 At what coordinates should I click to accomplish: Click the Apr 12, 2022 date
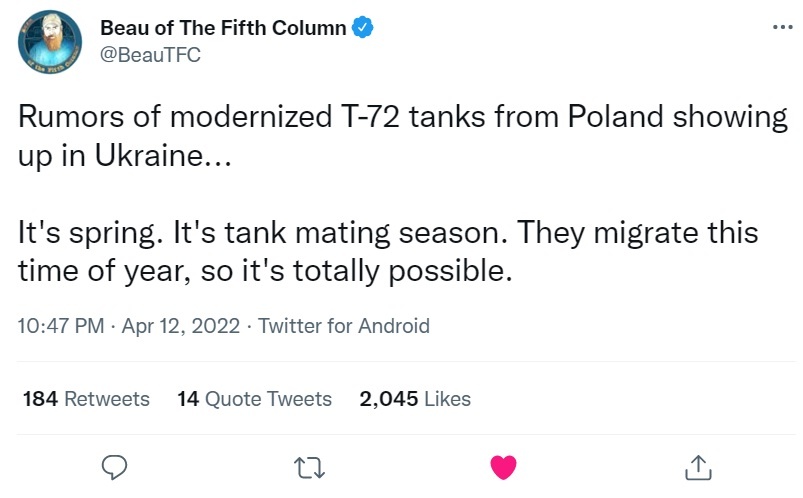[x=181, y=326]
